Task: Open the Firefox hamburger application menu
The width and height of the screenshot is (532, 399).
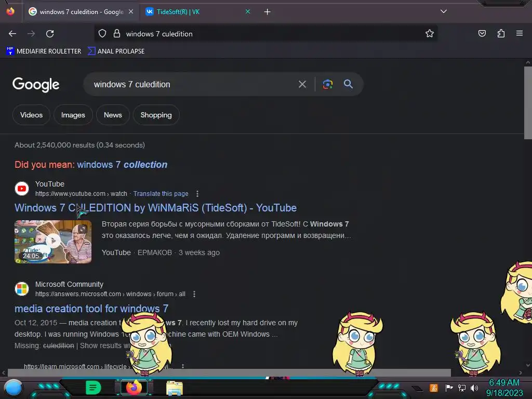Action: tap(519, 33)
